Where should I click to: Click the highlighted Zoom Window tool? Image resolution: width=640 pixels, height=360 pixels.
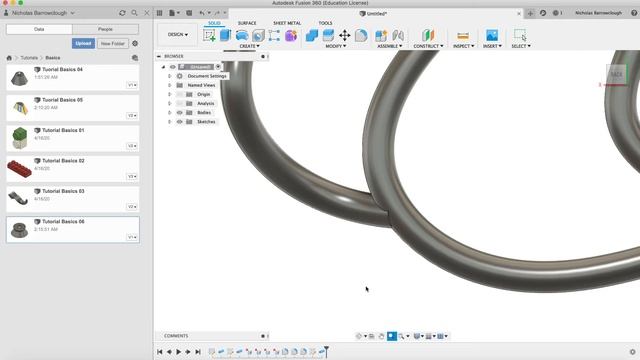(391, 336)
